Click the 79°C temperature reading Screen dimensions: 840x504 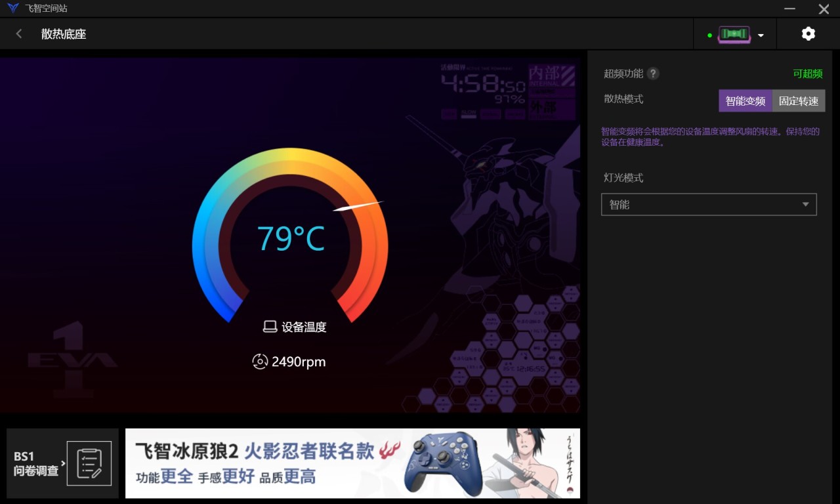[x=291, y=238]
